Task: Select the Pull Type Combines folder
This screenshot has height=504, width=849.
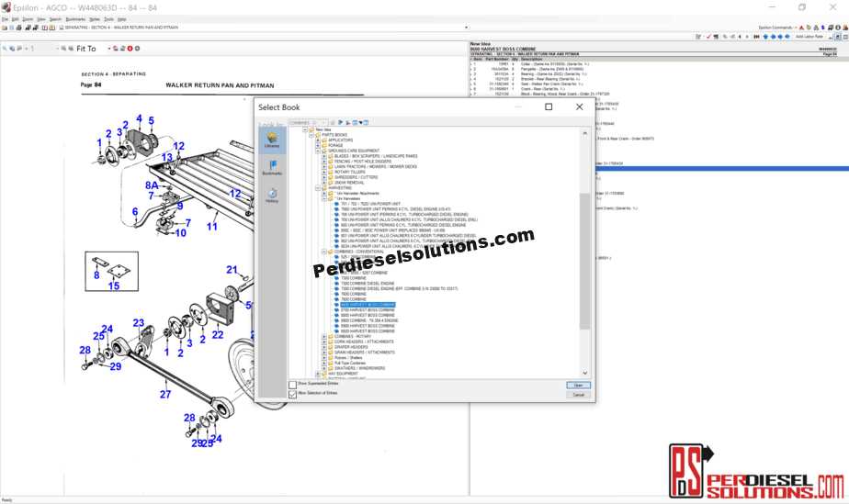Action: [x=350, y=363]
